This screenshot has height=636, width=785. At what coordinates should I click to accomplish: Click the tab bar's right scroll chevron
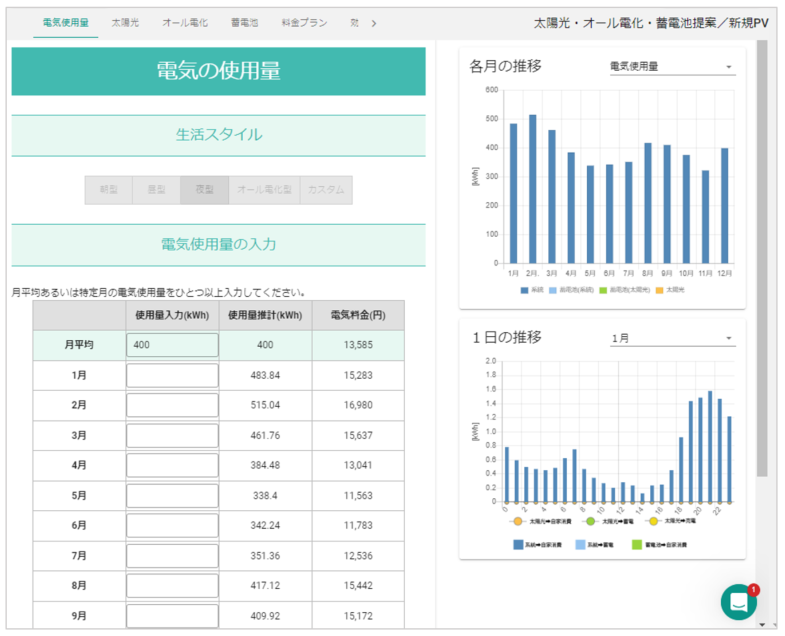[373, 23]
